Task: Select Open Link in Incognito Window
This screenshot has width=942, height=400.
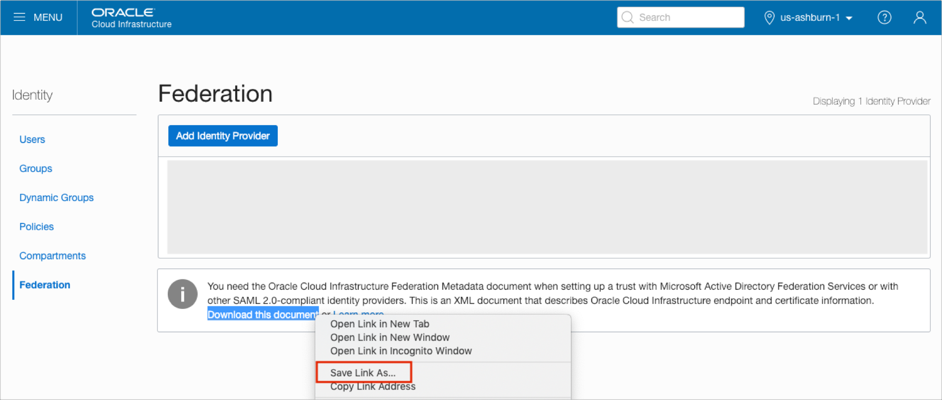Action: (x=401, y=351)
